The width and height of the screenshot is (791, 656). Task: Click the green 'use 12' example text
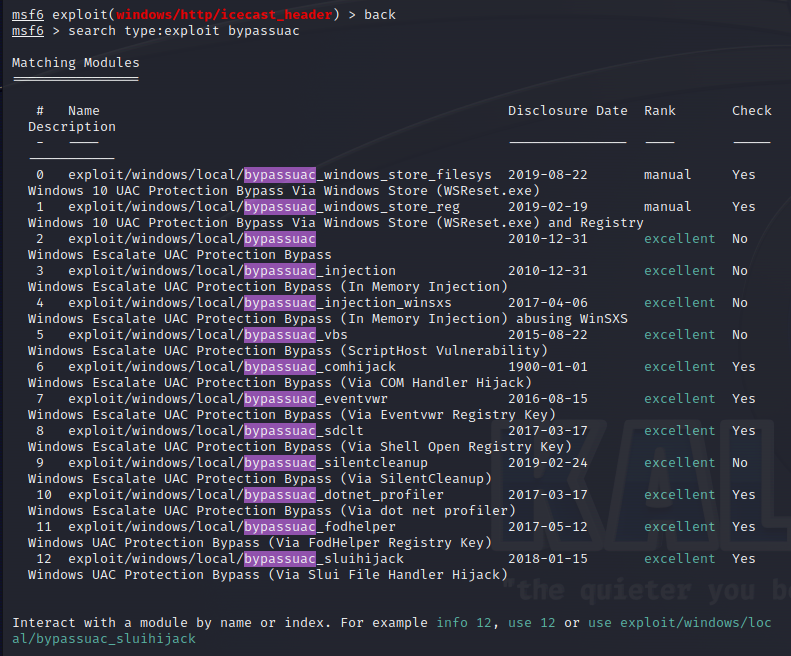click(531, 623)
